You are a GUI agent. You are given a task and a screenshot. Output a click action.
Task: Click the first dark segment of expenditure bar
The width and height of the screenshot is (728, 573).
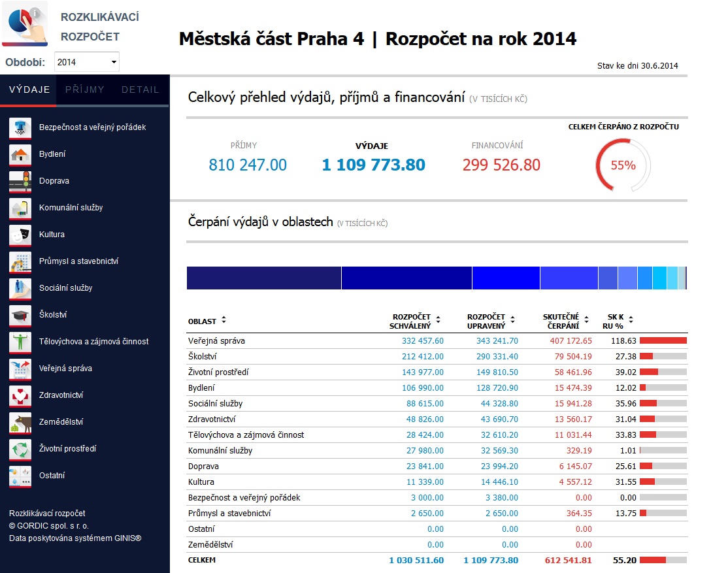pos(264,278)
